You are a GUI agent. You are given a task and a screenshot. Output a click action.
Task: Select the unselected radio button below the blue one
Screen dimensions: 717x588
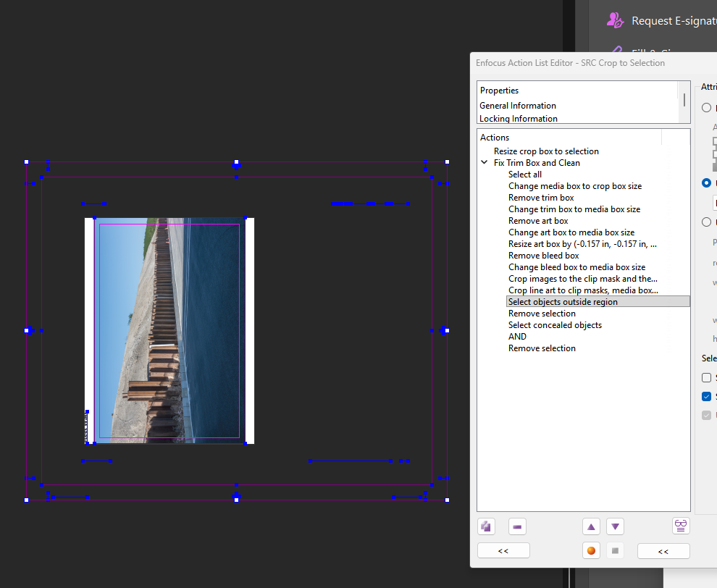(706, 222)
